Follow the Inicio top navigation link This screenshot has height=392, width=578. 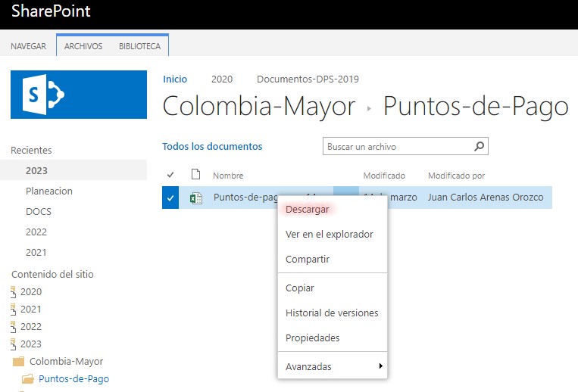click(x=175, y=79)
